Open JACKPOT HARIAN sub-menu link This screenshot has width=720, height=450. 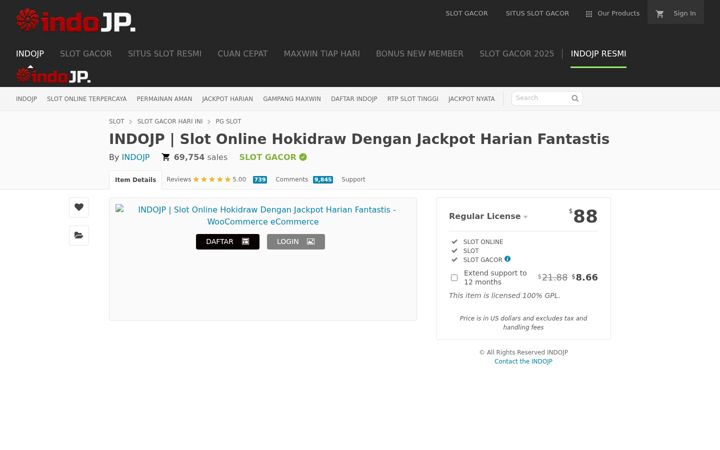(x=227, y=99)
